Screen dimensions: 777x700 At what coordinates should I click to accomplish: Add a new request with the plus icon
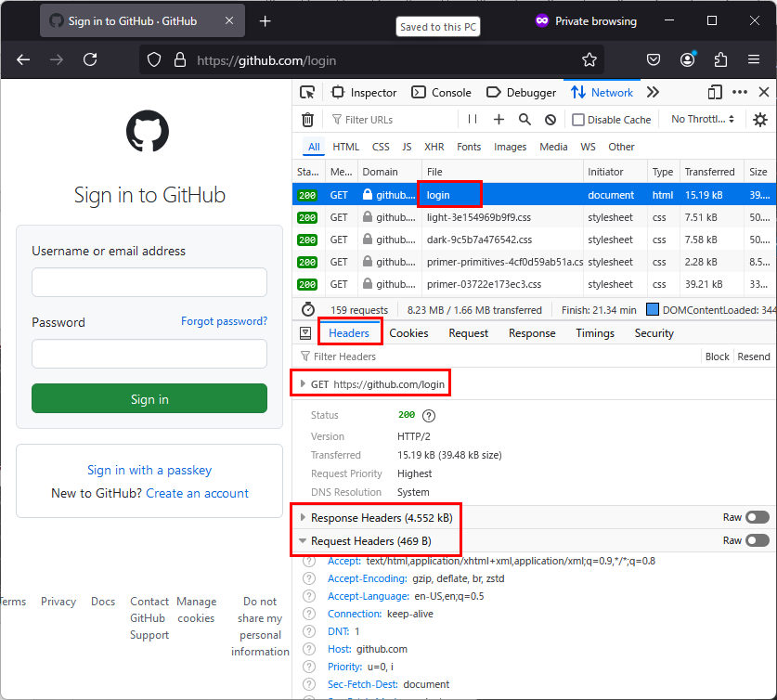pos(499,120)
